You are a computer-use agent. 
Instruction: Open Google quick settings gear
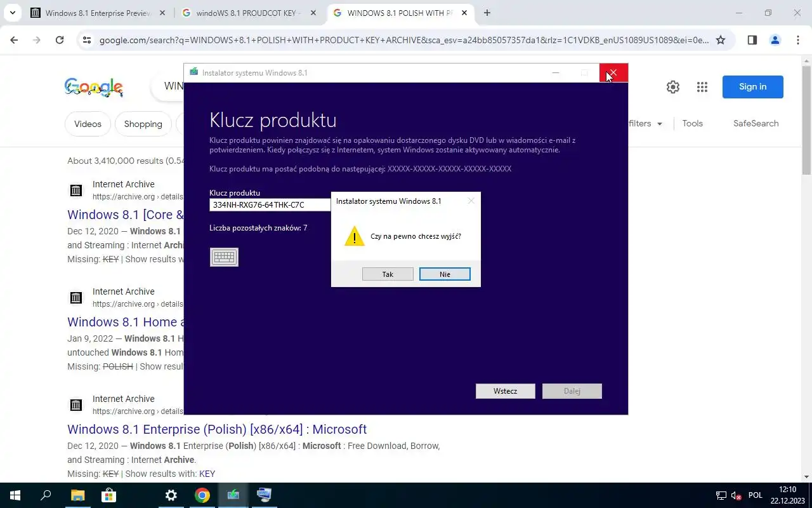[673, 87]
